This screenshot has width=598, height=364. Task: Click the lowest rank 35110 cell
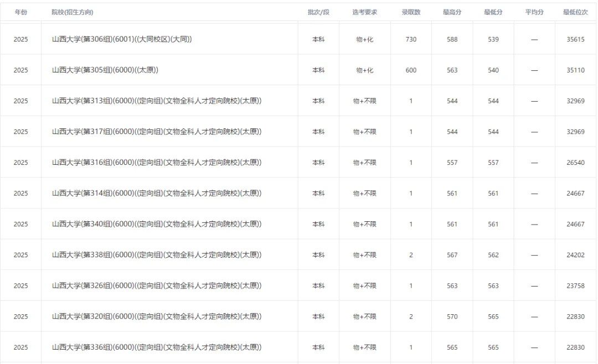coord(575,70)
